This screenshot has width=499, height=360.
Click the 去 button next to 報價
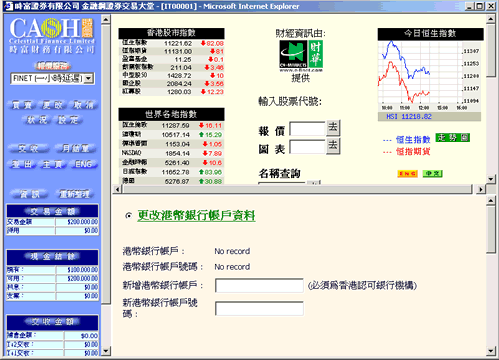point(333,128)
